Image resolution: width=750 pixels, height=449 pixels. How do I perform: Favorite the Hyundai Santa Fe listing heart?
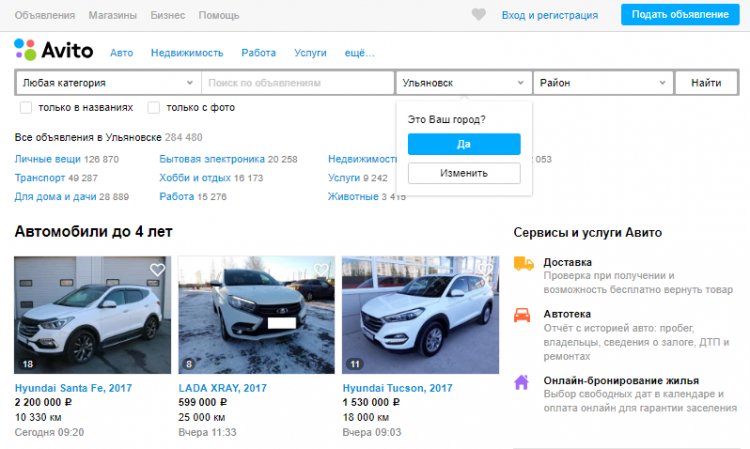pos(157,270)
